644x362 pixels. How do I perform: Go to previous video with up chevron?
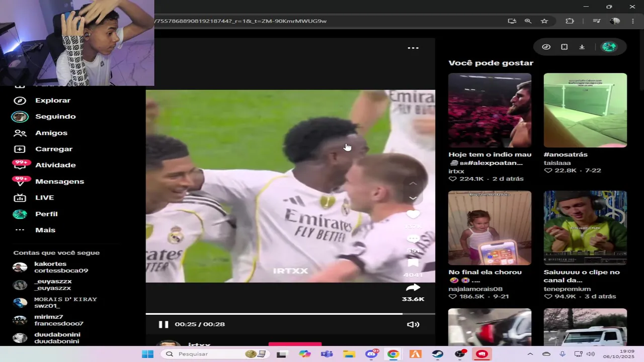[413, 184]
